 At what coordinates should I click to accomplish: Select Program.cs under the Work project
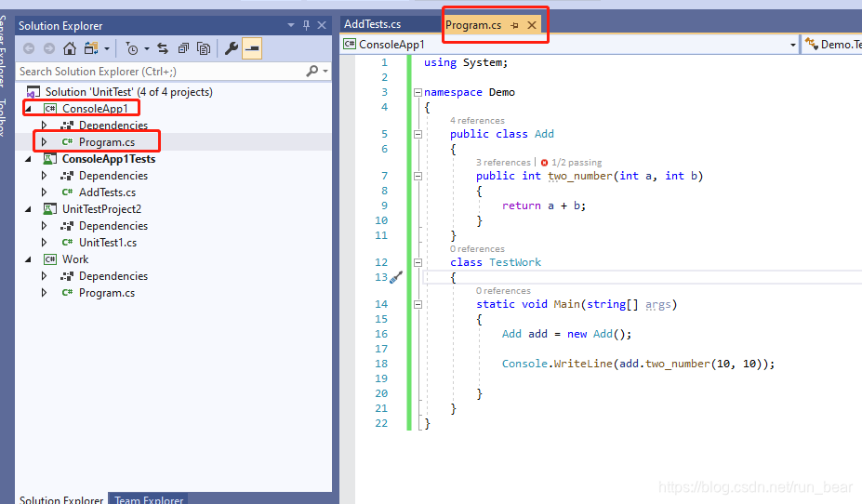[107, 293]
